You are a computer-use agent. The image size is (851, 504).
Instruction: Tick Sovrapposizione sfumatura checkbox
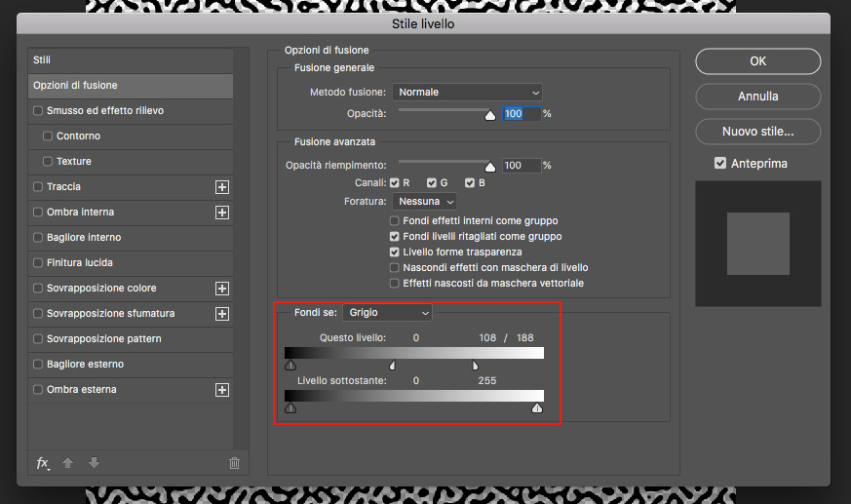[38, 314]
